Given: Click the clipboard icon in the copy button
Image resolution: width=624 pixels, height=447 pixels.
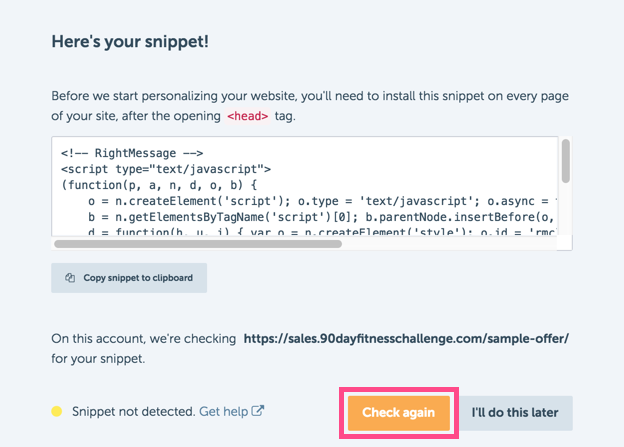Looking at the screenshot, I should pyautogui.click(x=70, y=278).
